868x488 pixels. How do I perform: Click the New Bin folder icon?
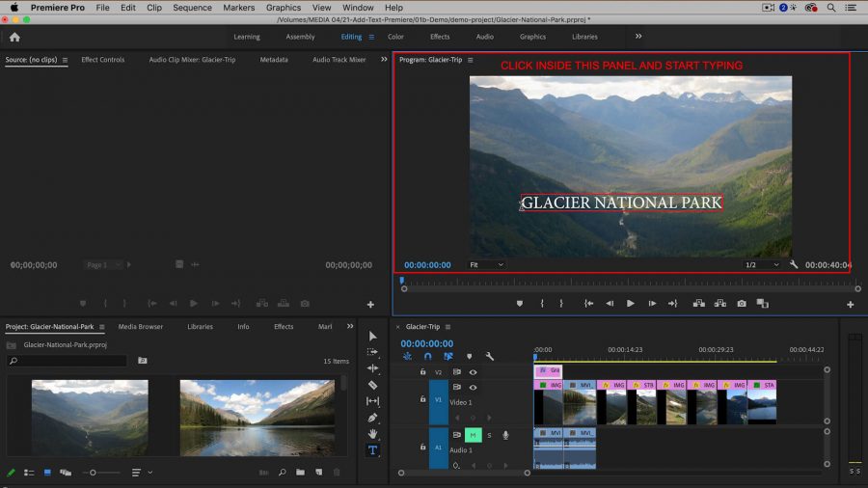coord(300,473)
